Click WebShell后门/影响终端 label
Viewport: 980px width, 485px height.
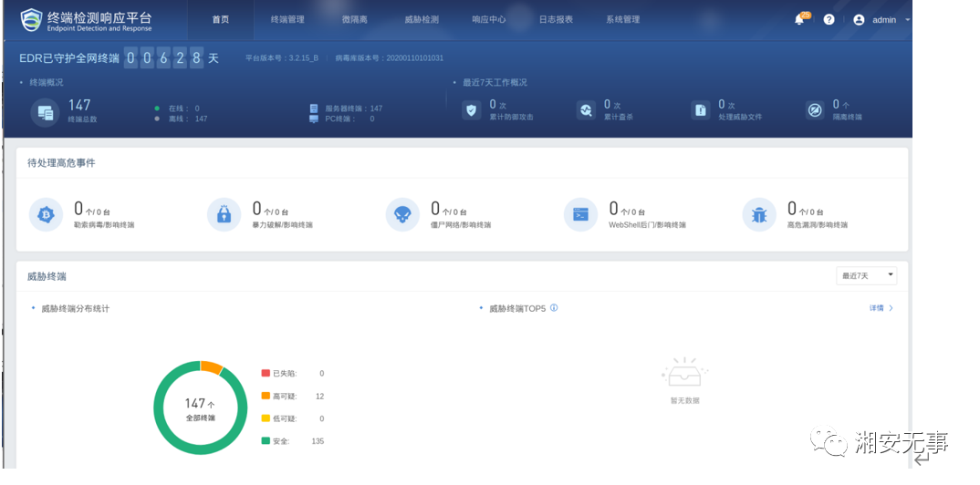pyautogui.click(x=647, y=224)
